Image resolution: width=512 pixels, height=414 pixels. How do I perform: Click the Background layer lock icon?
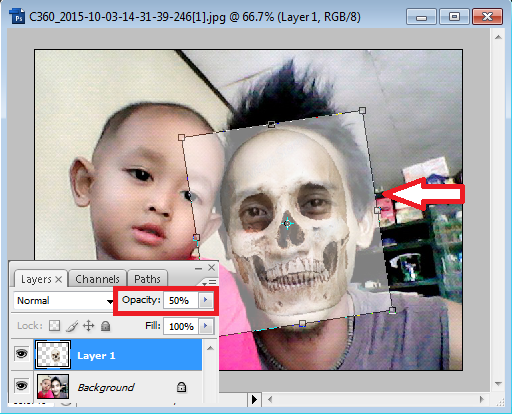[x=181, y=387]
